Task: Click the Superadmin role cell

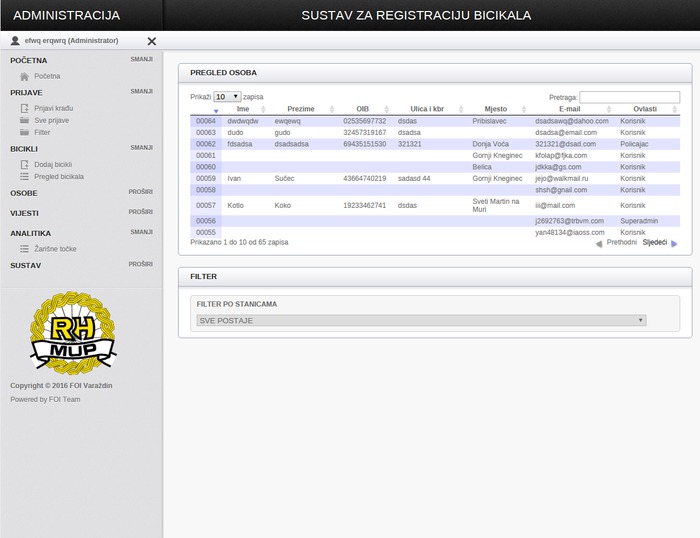Action: pyautogui.click(x=639, y=221)
